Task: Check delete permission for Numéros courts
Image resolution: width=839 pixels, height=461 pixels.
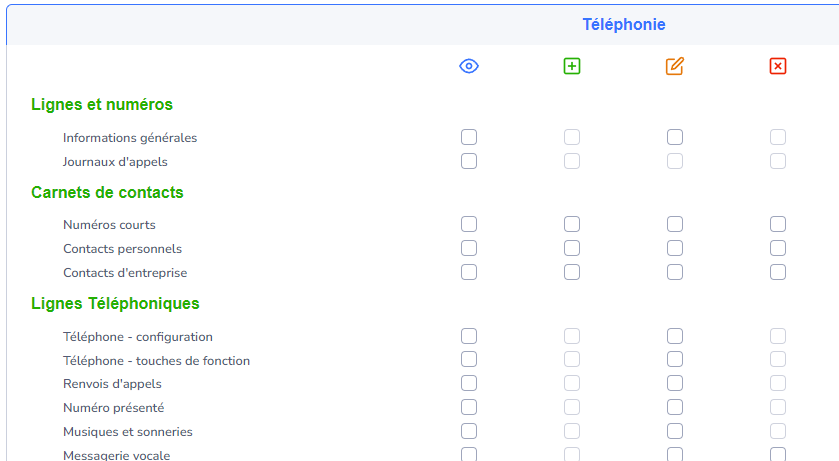Action: pyautogui.click(x=778, y=224)
